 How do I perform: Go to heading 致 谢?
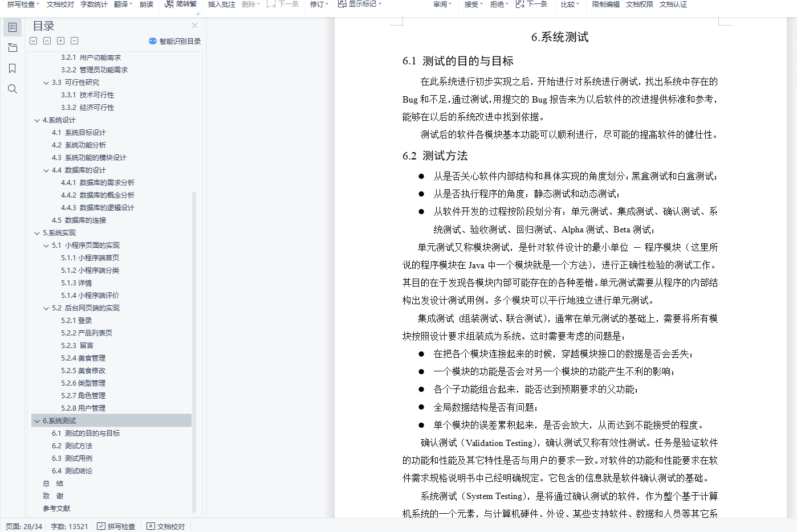[53, 496]
